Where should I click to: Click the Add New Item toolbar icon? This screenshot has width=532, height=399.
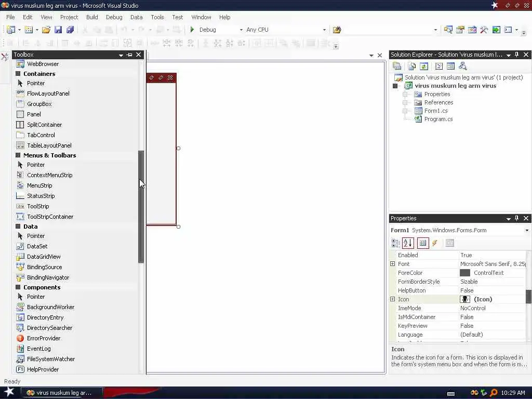click(29, 30)
